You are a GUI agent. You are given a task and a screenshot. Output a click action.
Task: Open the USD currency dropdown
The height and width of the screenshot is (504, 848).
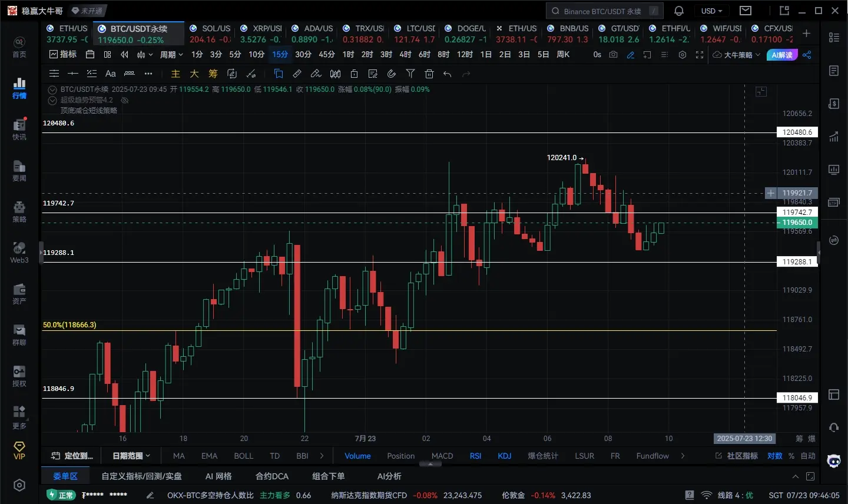pyautogui.click(x=711, y=11)
